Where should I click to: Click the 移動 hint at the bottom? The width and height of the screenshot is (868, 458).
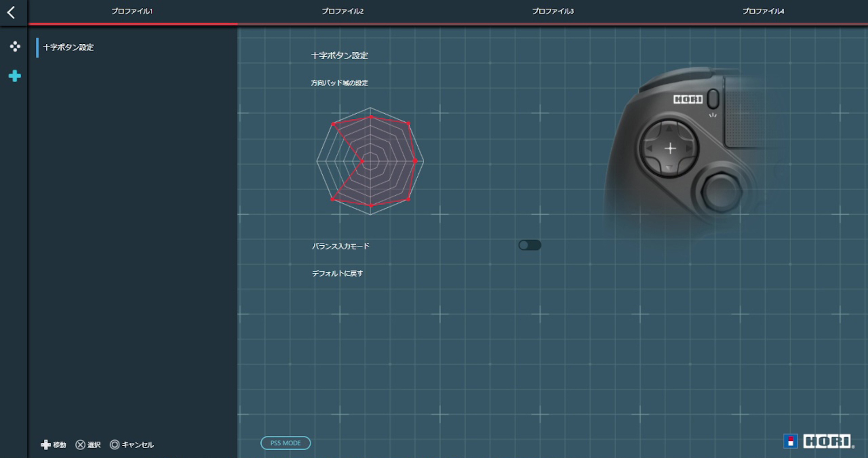click(x=53, y=445)
